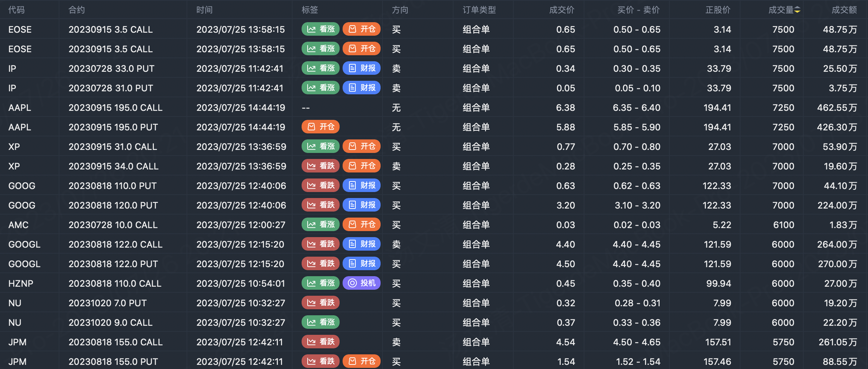This screenshot has width=868, height=369.
Task: Select the GOOG 20230818 120.0 PUT contract
Action: point(113,206)
